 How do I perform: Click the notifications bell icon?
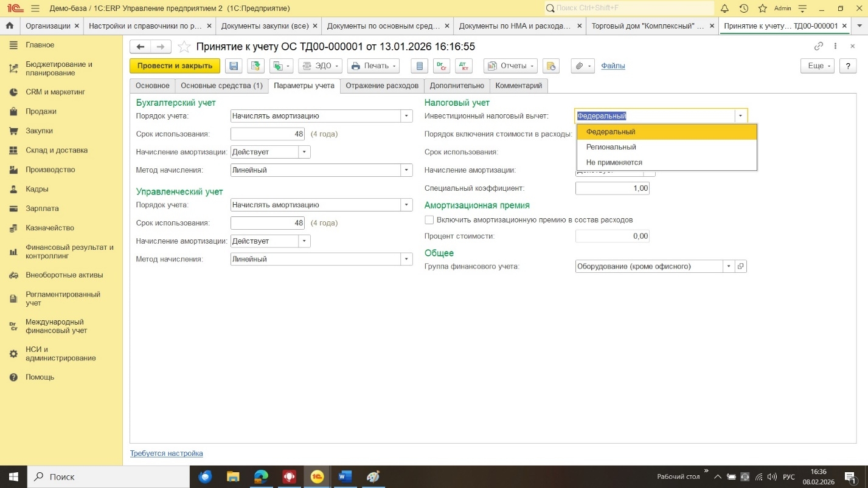724,9
